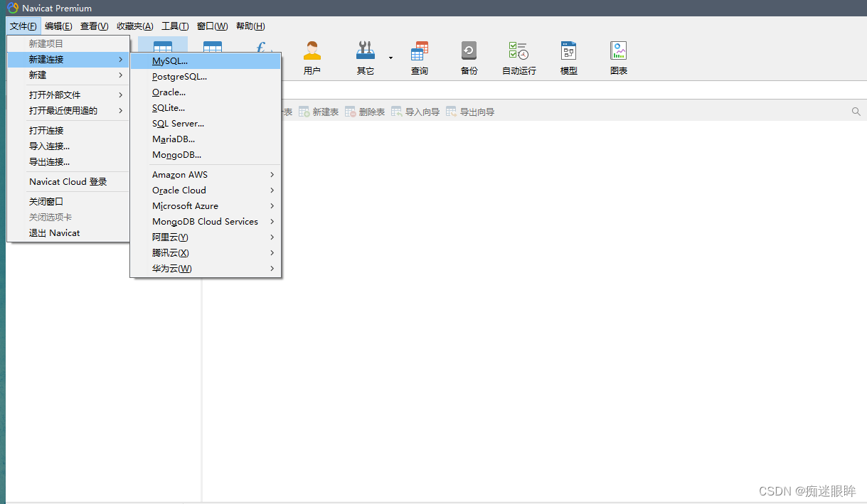Open the 收藏夹(A) menu

coord(135,26)
